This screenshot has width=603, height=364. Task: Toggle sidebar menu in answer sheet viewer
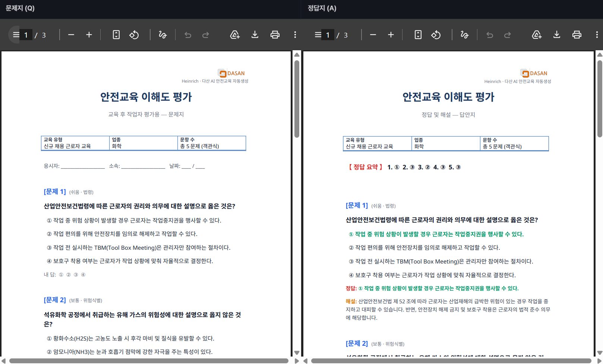pyautogui.click(x=318, y=35)
